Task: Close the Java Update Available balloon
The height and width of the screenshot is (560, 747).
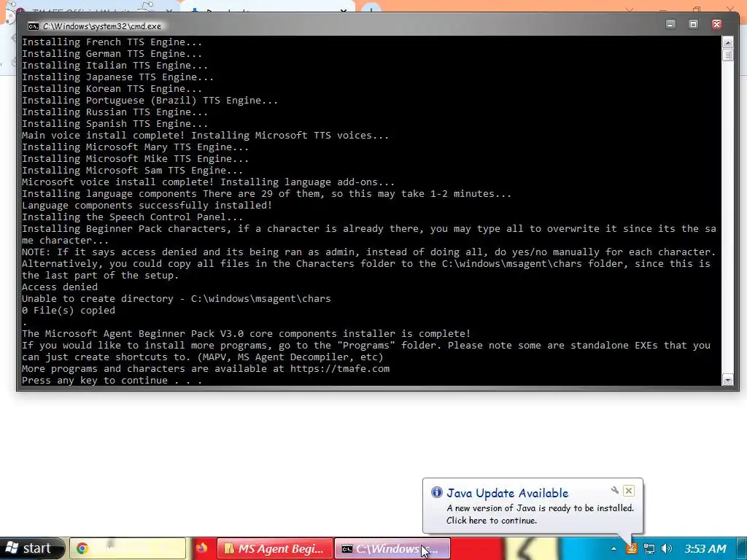Action: pos(628,491)
